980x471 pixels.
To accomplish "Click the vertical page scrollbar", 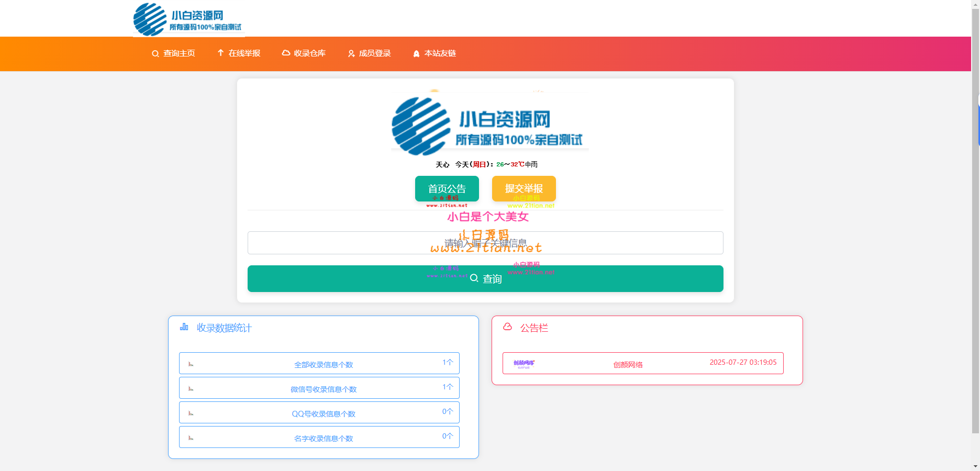I will (975, 220).
